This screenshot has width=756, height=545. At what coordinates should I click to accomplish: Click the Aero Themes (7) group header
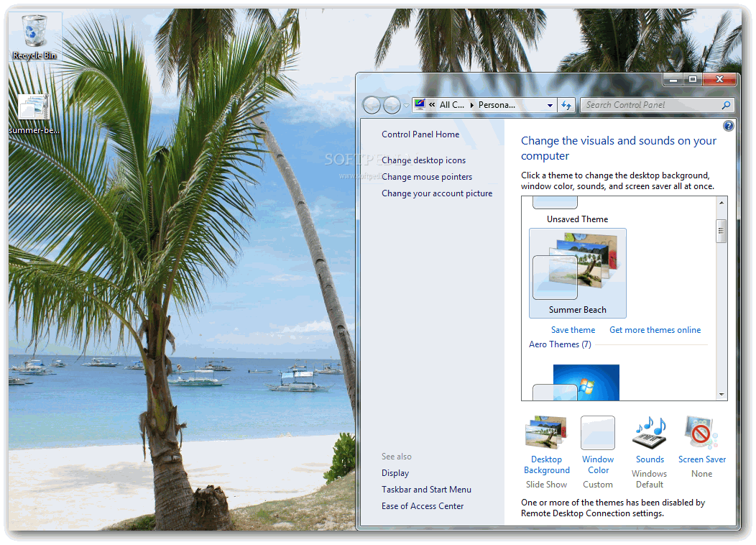[560, 344]
